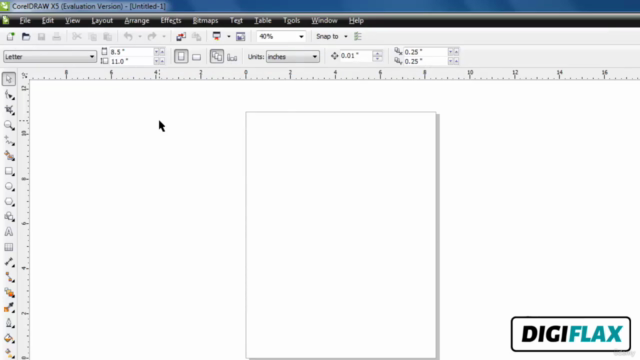The image size is (640, 360).
Task: Toggle All Pages layout button
Action: tap(217, 57)
